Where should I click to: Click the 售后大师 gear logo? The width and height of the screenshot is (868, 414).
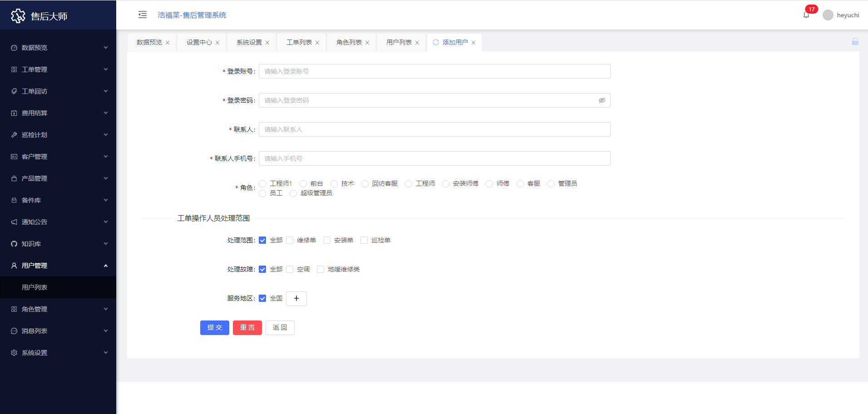[18, 16]
